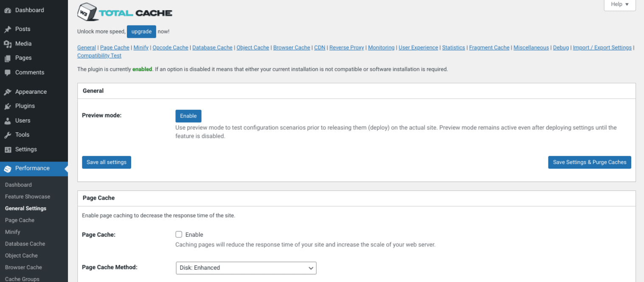This screenshot has height=282, width=644.
Task: Open Comments via the speech bubble icon
Action: pyautogui.click(x=8, y=72)
